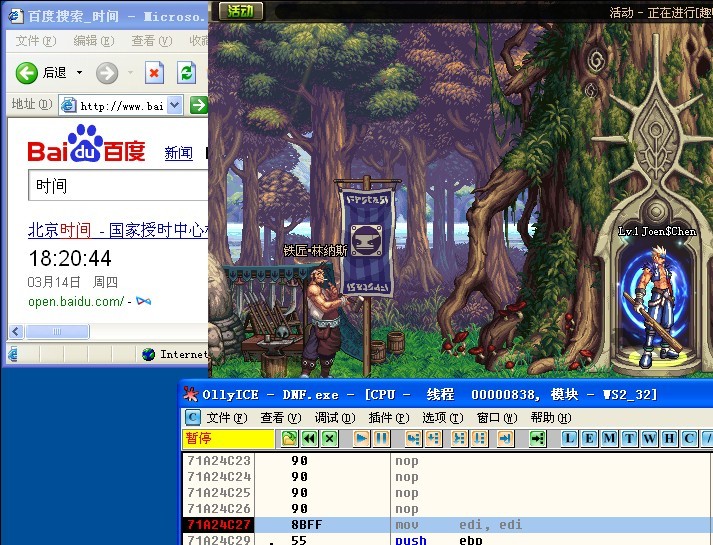Click the Baidu search box containing 时间
Screen dimensions: 713x545
[118, 185]
